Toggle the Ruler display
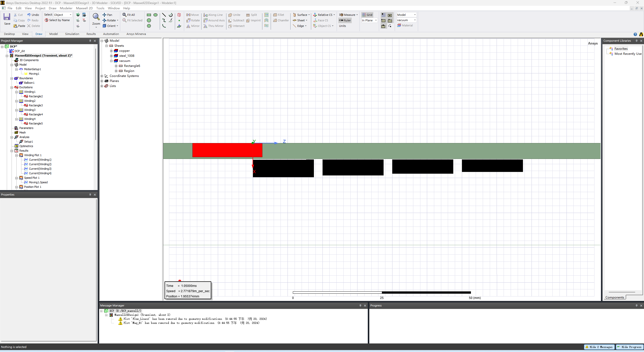 point(345,20)
